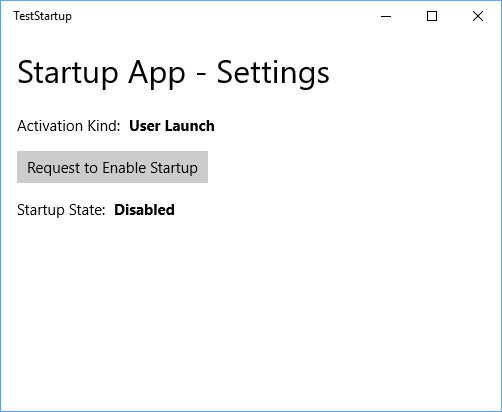
Task: Minimize the TestStartup window
Action: (386, 16)
